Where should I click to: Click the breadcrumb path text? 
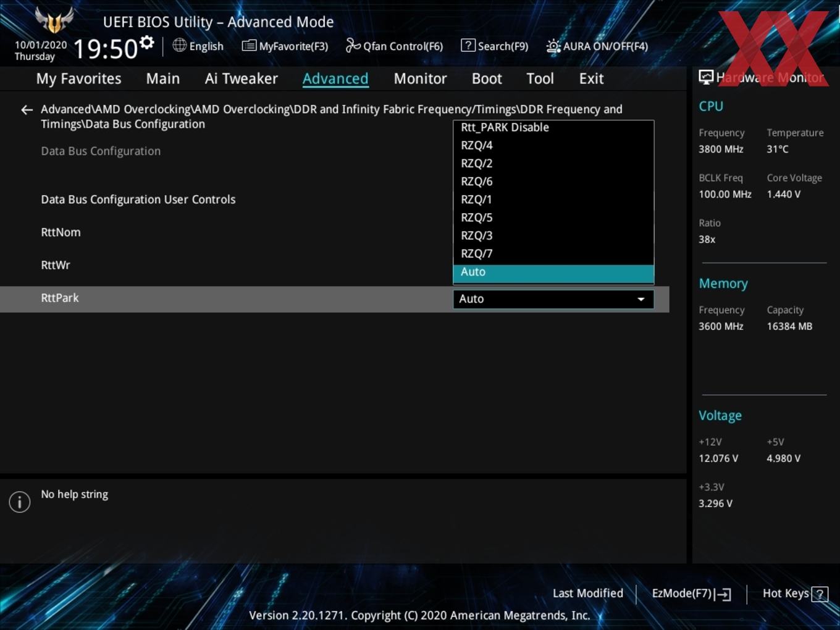coord(332,117)
